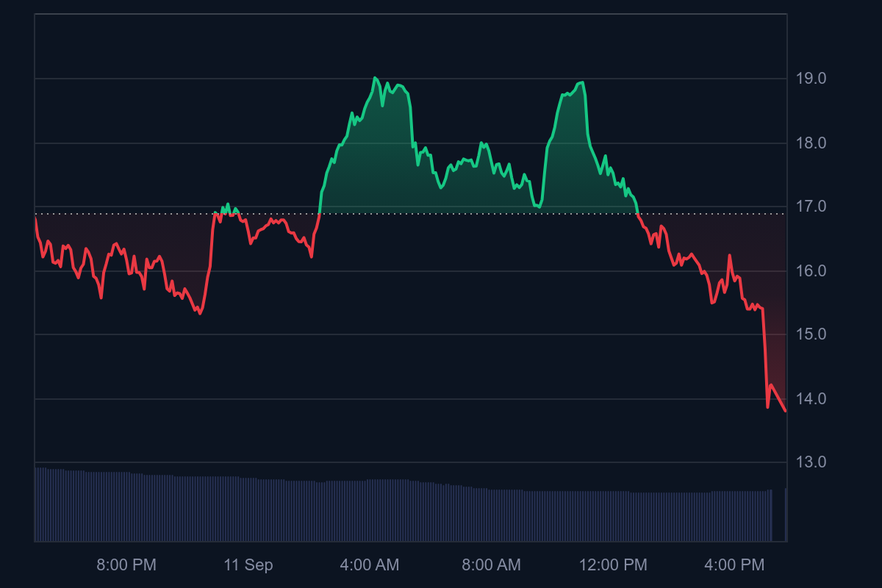The image size is (882, 588).
Task: Click the 14.0 price axis label
Action: coord(810,399)
